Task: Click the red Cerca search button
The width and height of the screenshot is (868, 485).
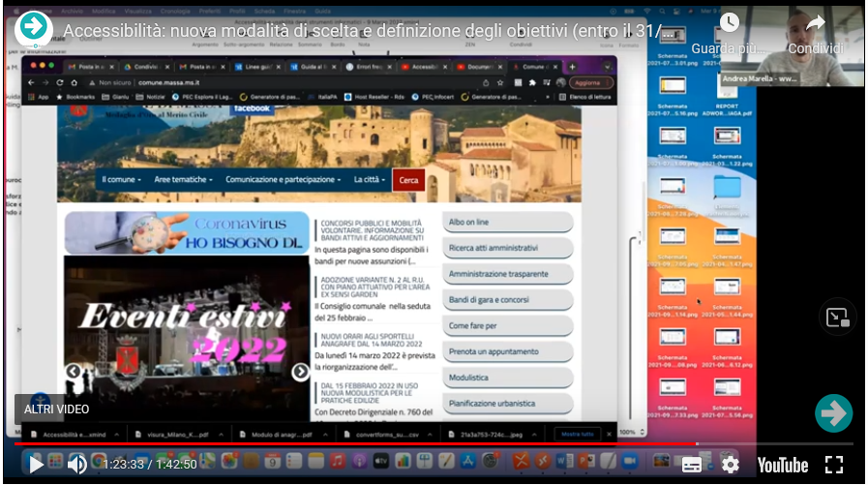Action: (408, 180)
